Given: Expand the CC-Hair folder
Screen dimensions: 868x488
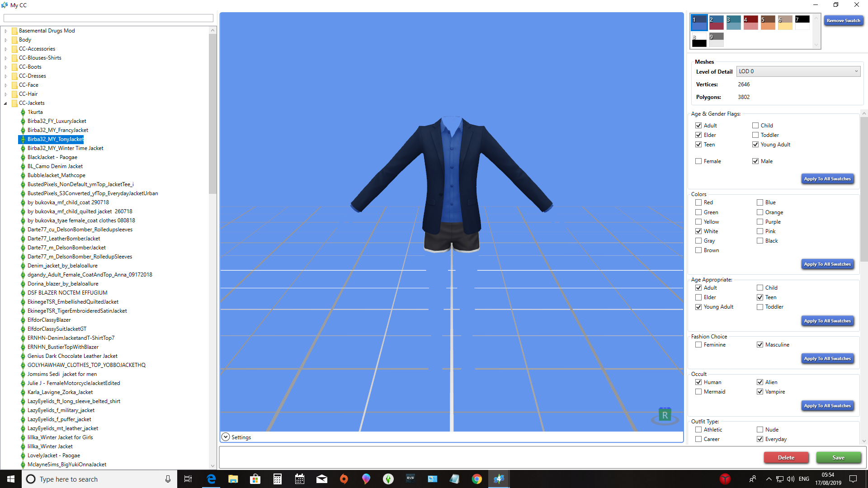Looking at the screenshot, I should point(6,94).
